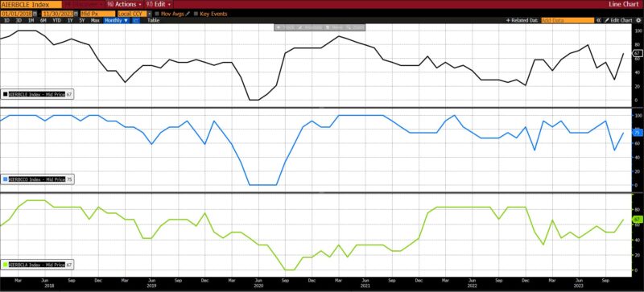Viewport: 644px width, 292px height.
Task: Switch to the Table view
Action: coord(153,20)
